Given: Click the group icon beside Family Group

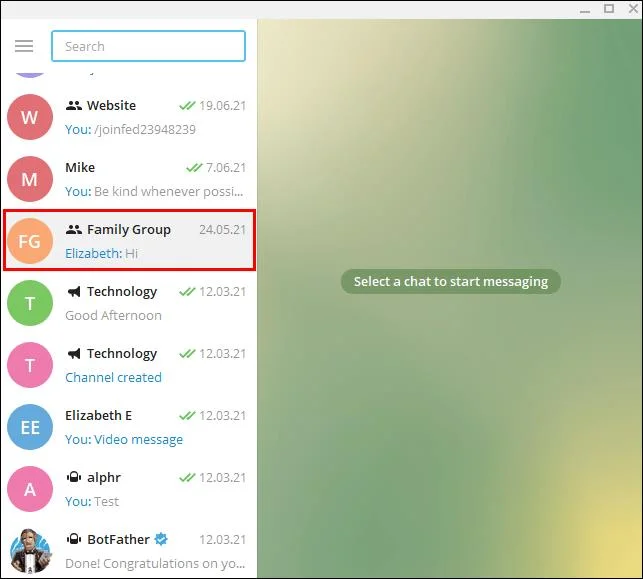Looking at the screenshot, I should coord(74,230).
